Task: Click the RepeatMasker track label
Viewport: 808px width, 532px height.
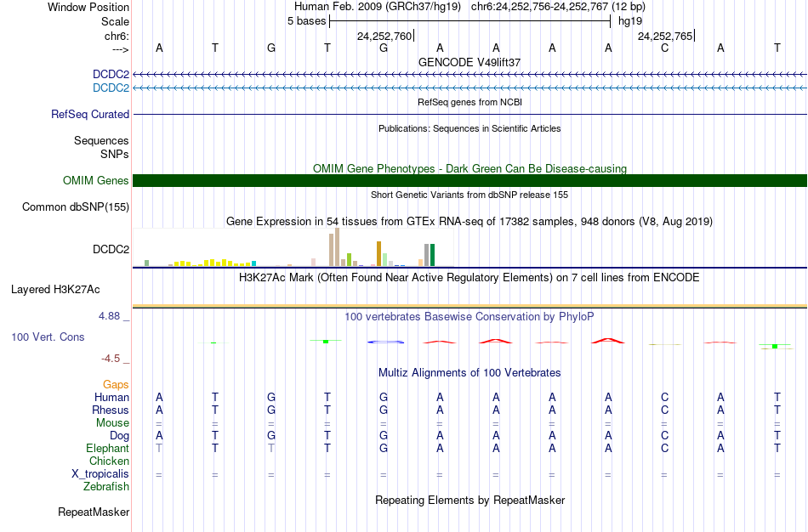Action: [x=94, y=512]
